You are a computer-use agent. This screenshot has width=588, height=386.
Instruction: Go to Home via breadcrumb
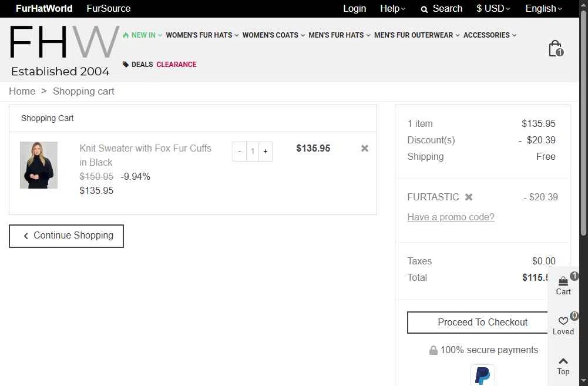[x=22, y=91]
